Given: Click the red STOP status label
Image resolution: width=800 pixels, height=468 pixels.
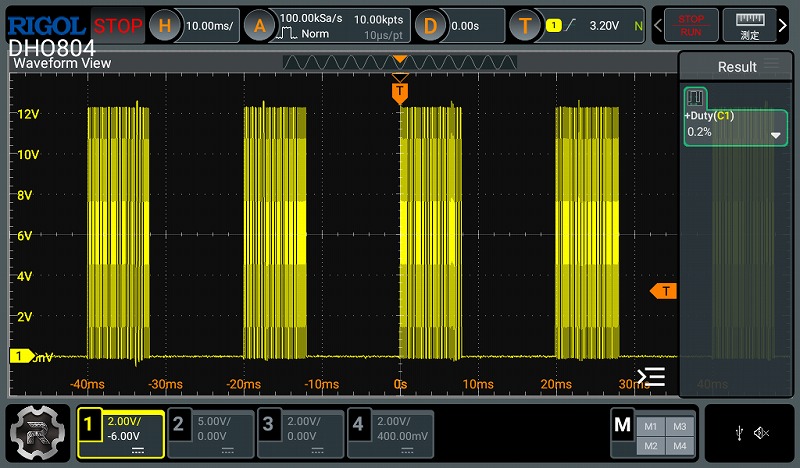Looking at the screenshot, I should (118, 26).
